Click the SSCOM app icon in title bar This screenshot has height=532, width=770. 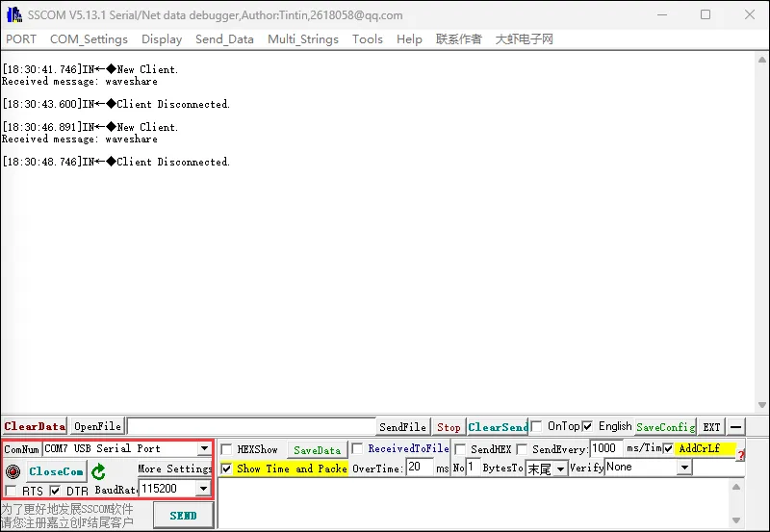[12, 14]
